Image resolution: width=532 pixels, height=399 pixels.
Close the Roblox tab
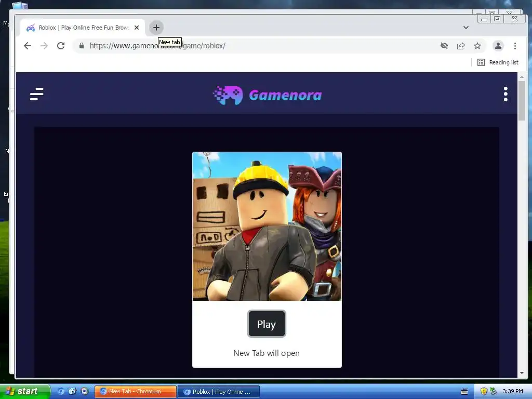[137, 28]
